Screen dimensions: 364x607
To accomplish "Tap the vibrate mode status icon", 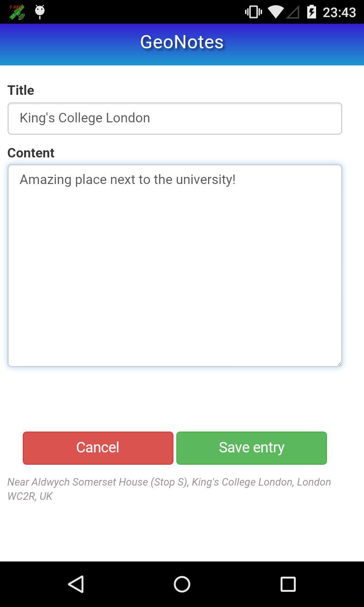I will (x=253, y=12).
